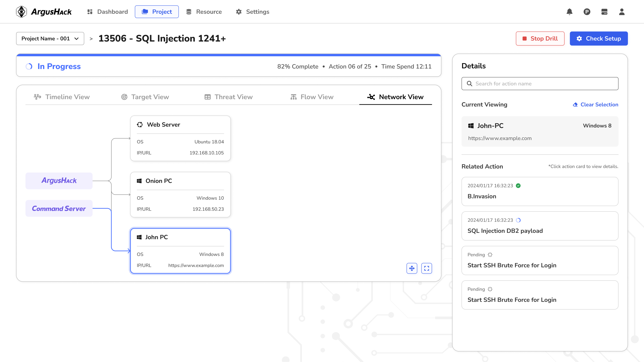Click the Clear Selection link
The width and height of the screenshot is (644, 362).
coord(595,105)
